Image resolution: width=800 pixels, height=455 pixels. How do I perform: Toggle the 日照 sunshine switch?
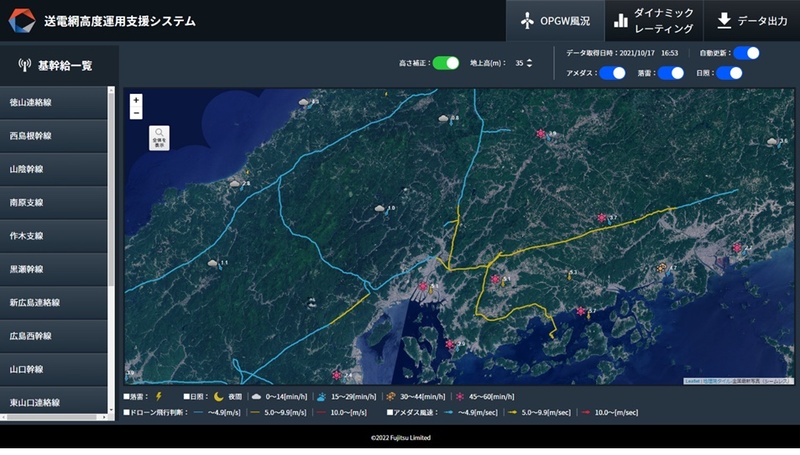[729, 73]
